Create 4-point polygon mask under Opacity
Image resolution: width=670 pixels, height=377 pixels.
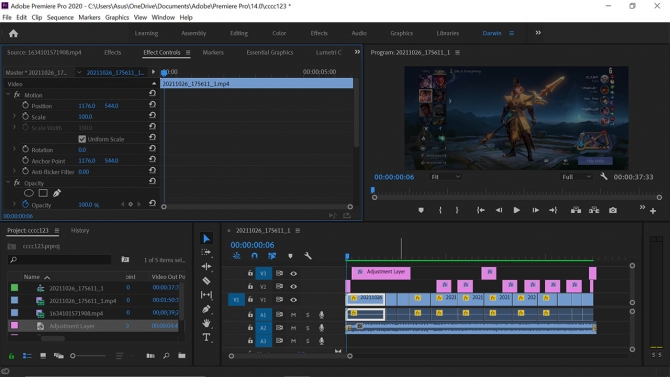click(x=43, y=193)
